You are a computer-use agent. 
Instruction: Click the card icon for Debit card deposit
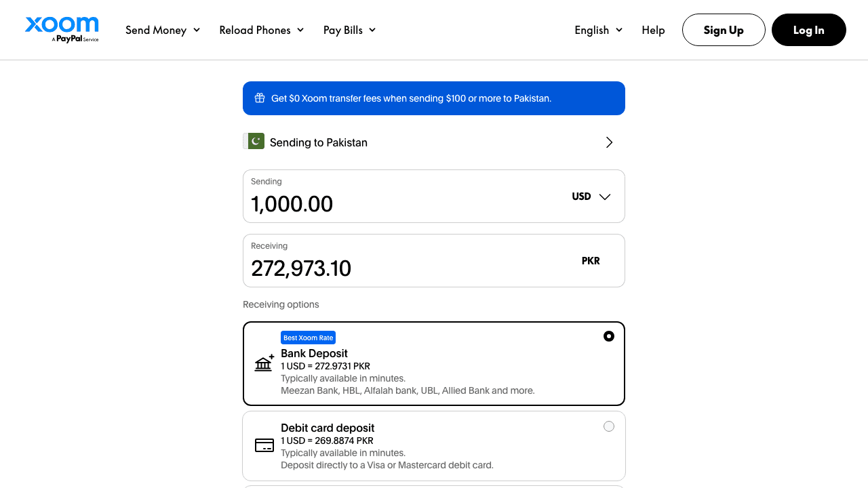coord(264,445)
